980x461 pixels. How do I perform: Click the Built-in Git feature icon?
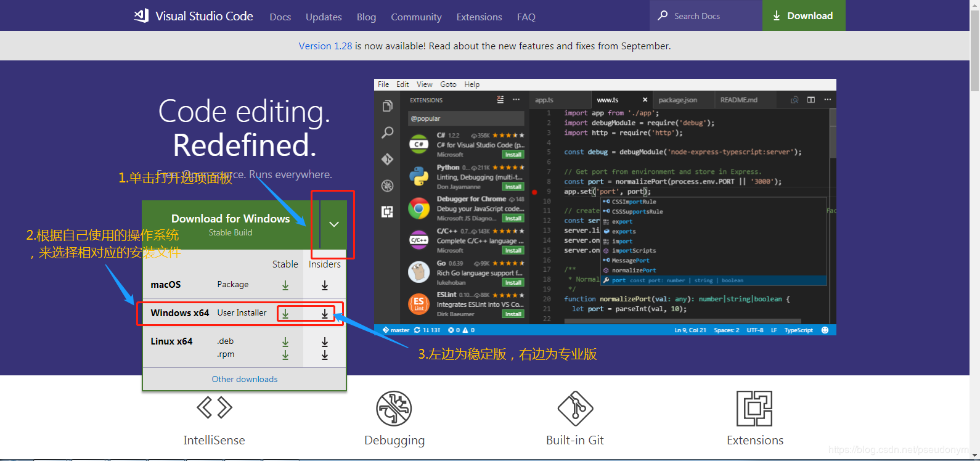pyautogui.click(x=575, y=408)
